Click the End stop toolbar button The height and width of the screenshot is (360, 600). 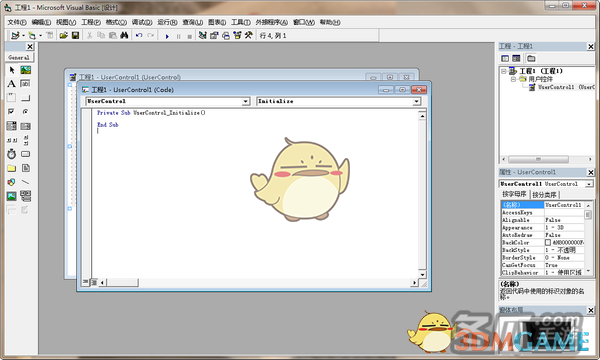click(189, 36)
